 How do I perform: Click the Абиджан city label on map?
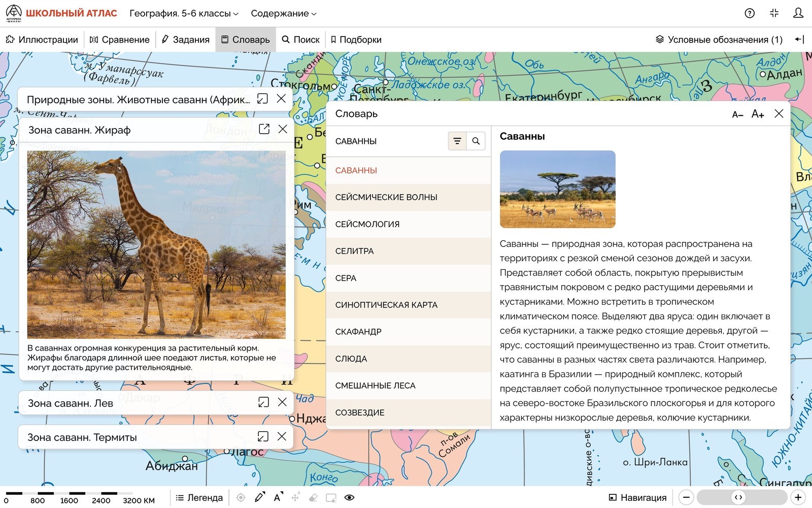coord(172,466)
